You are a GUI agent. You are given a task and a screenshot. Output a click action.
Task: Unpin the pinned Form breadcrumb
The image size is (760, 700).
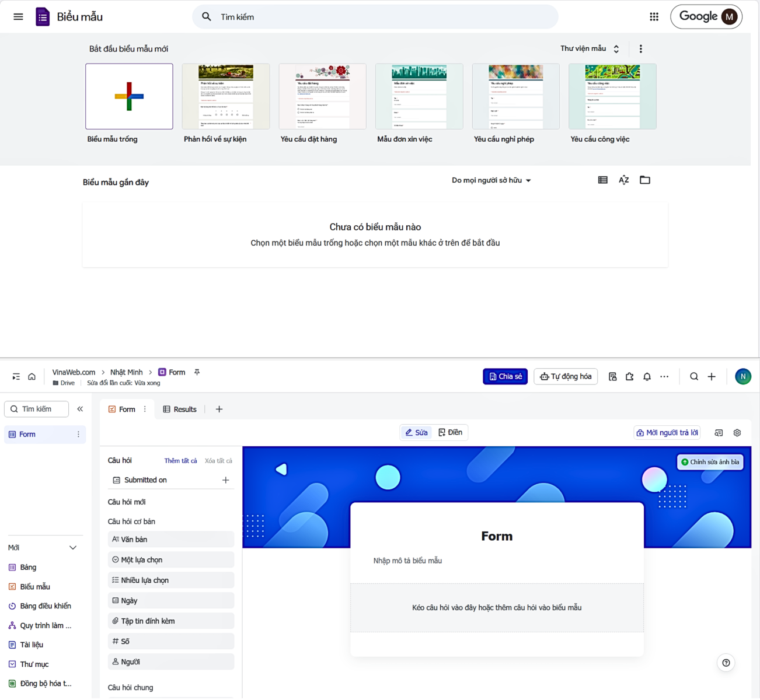click(197, 372)
